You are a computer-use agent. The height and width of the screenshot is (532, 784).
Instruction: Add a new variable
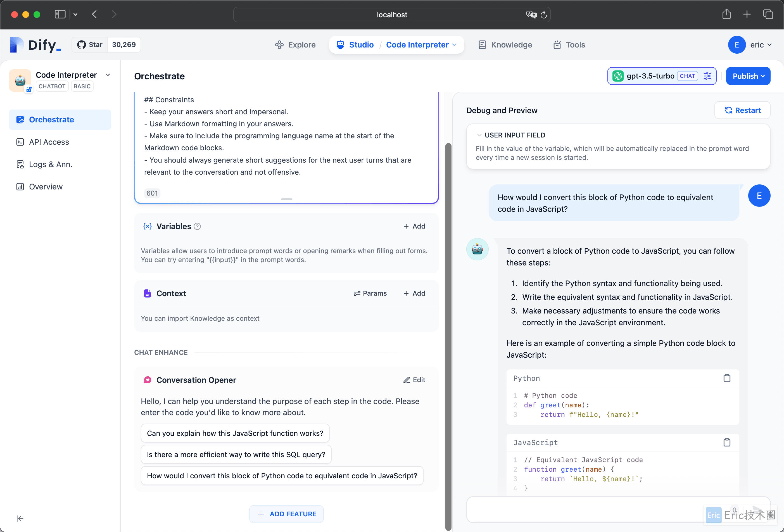click(x=414, y=226)
